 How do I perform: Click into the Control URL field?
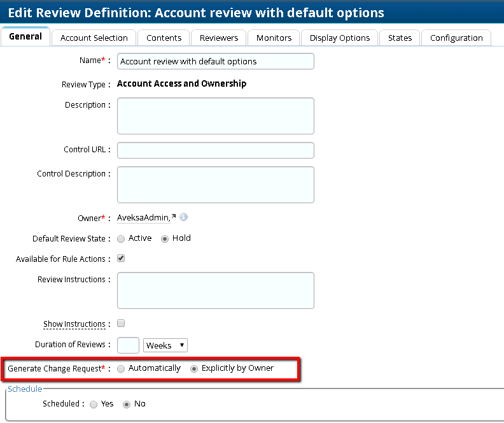(x=216, y=150)
